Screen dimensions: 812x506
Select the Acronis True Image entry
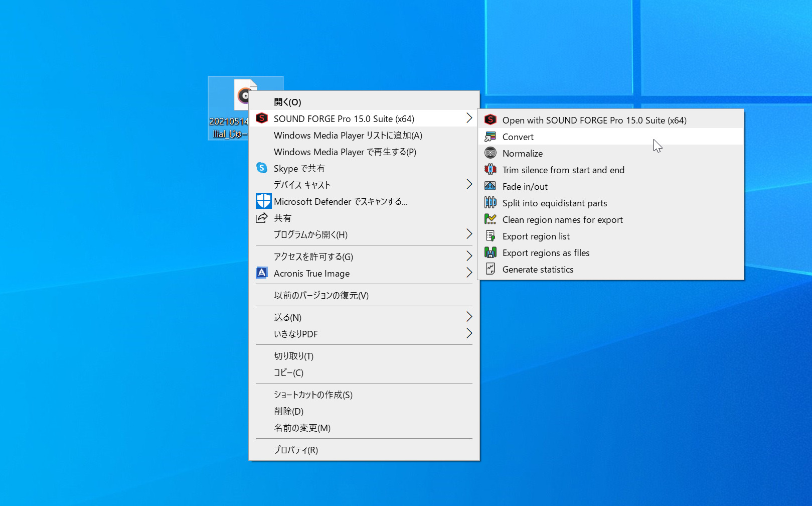pos(364,273)
